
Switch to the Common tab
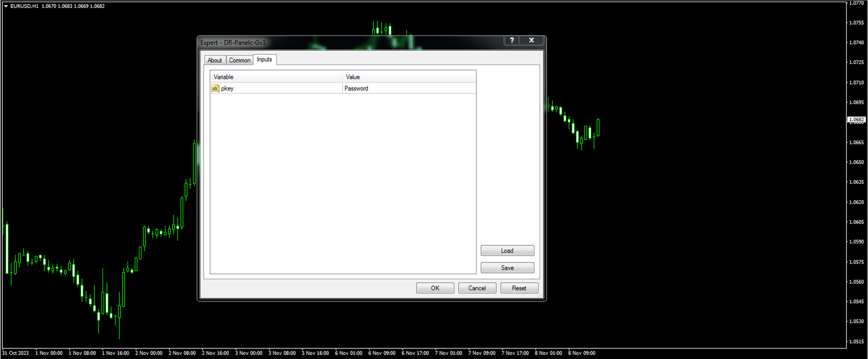click(240, 60)
